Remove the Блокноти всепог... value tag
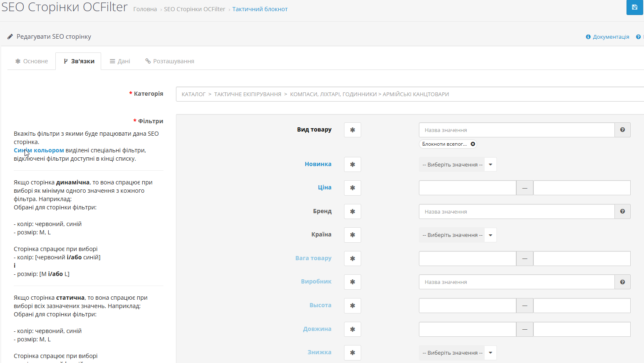This screenshot has height=363, width=644. pos(473,144)
